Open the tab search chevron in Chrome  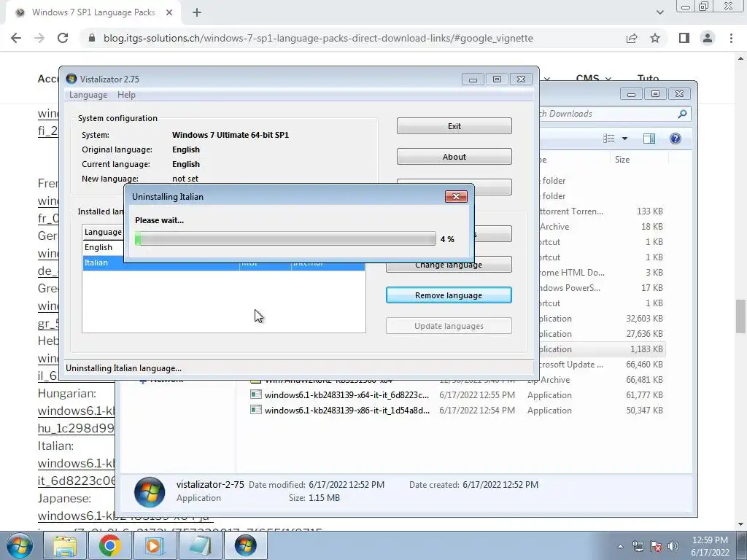pos(659,13)
